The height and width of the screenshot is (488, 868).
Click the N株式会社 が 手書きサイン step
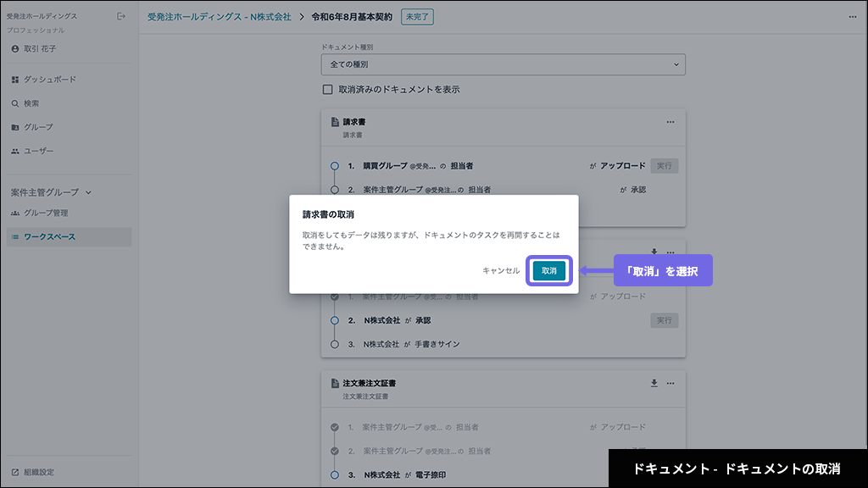[411, 344]
